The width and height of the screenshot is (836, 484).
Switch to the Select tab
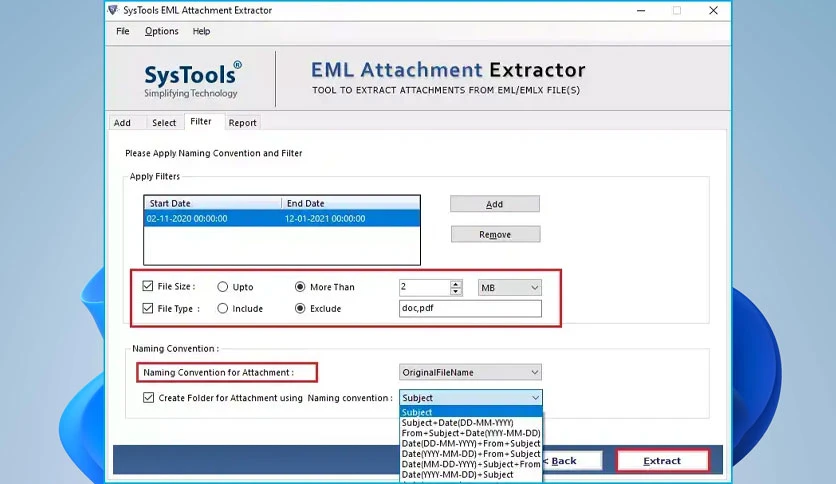click(x=164, y=123)
